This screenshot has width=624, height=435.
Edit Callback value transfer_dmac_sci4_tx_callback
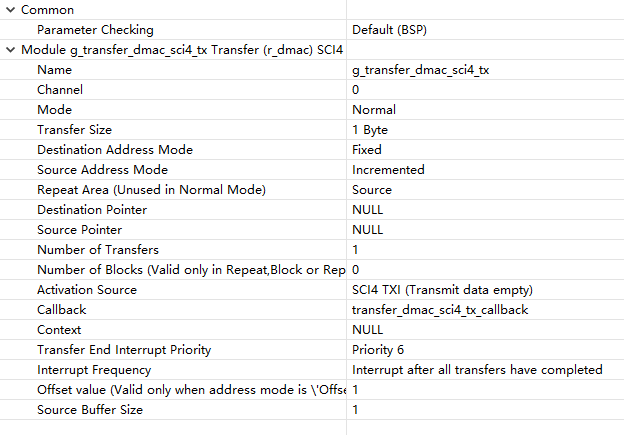[485, 310]
